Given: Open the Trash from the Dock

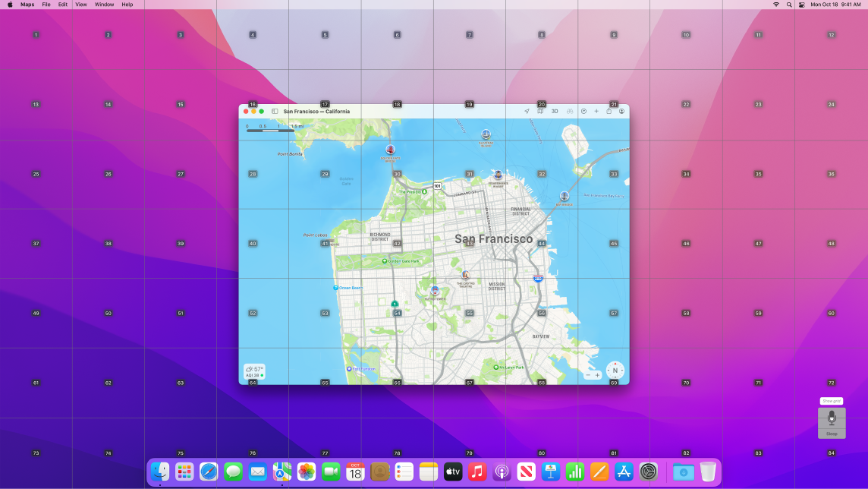Looking at the screenshot, I should pyautogui.click(x=707, y=471).
